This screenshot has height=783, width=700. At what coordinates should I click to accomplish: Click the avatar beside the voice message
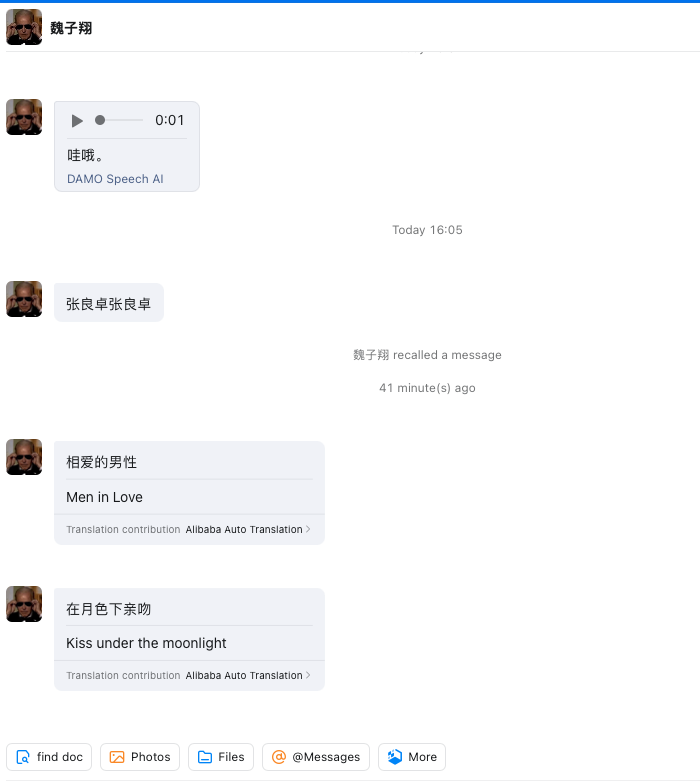pyautogui.click(x=24, y=117)
